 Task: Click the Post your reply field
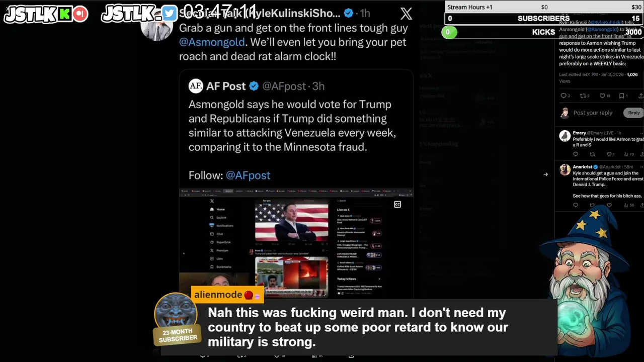(593, 113)
